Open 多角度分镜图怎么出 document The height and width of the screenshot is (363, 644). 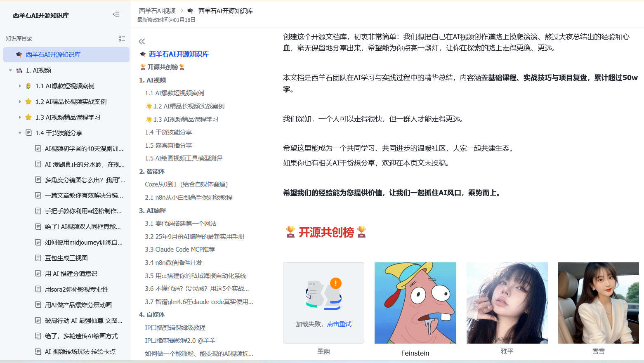pyautogui.click(x=85, y=180)
